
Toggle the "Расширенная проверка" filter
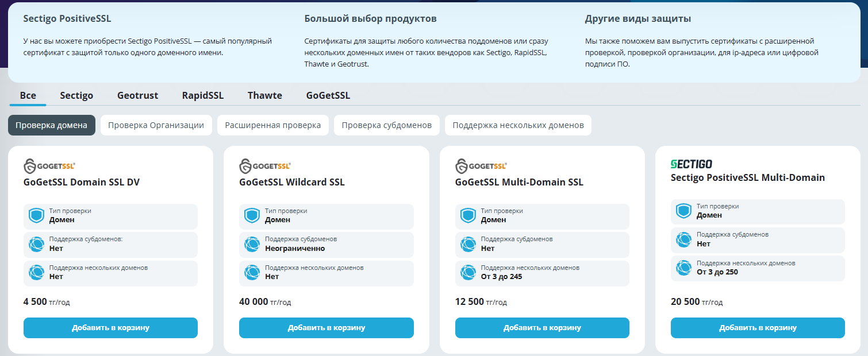(273, 125)
